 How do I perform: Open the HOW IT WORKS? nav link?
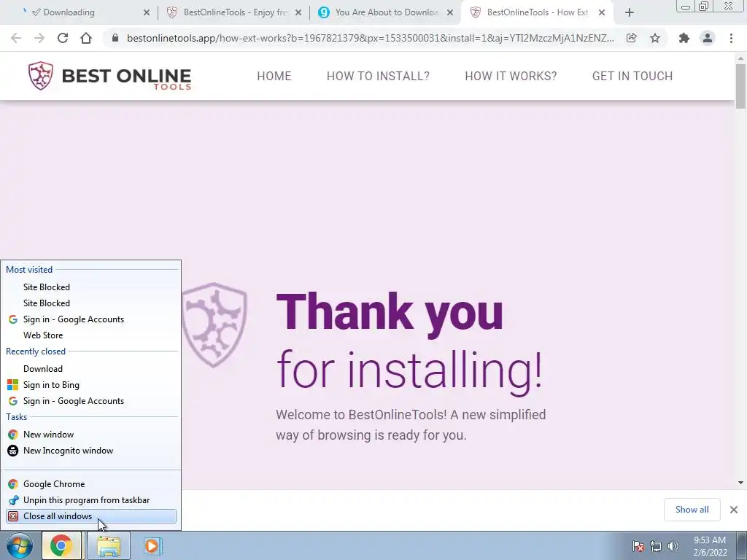click(511, 76)
